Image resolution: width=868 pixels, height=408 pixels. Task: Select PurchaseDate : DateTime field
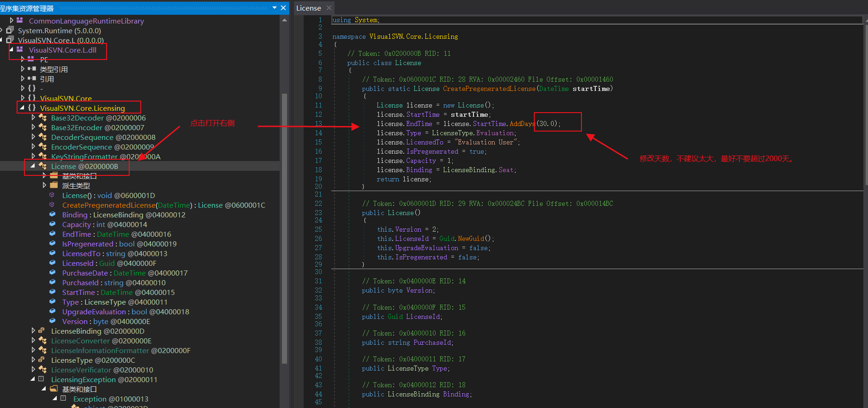coord(125,273)
